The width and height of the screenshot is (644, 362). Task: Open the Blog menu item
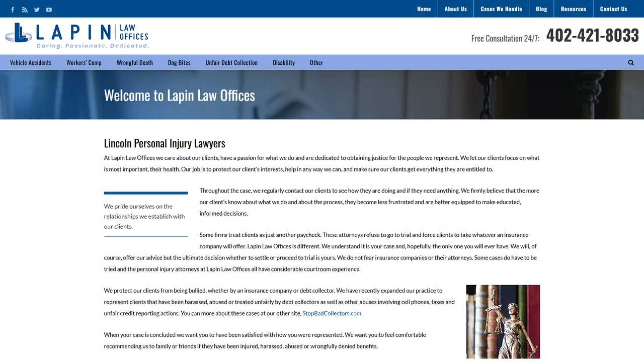pyautogui.click(x=541, y=9)
